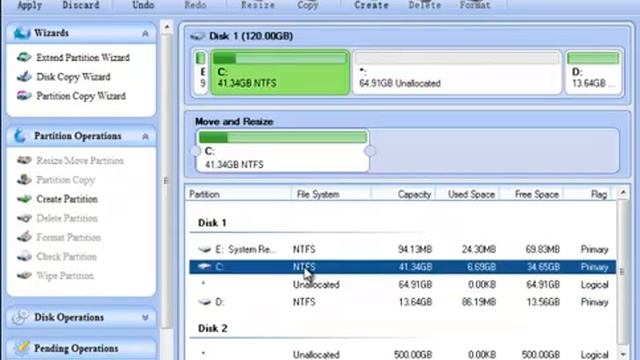Screen dimensions: 640x360
Task: Click Copy in the top toolbar
Action: (307, 5)
